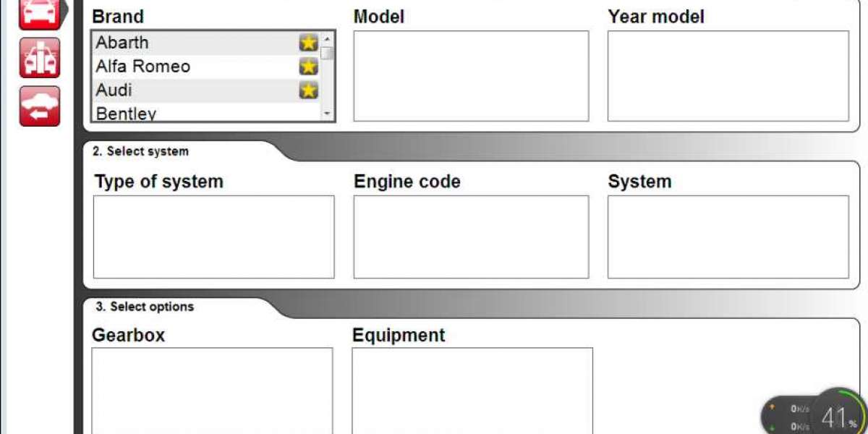Click inside the empty Model list box
Screen dimensions: 868x434
tap(471, 76)
